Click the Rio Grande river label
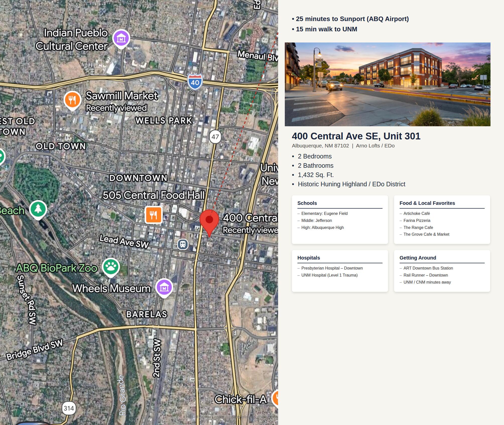The width and height of the screenshot is (504, 425). [122, 395]
